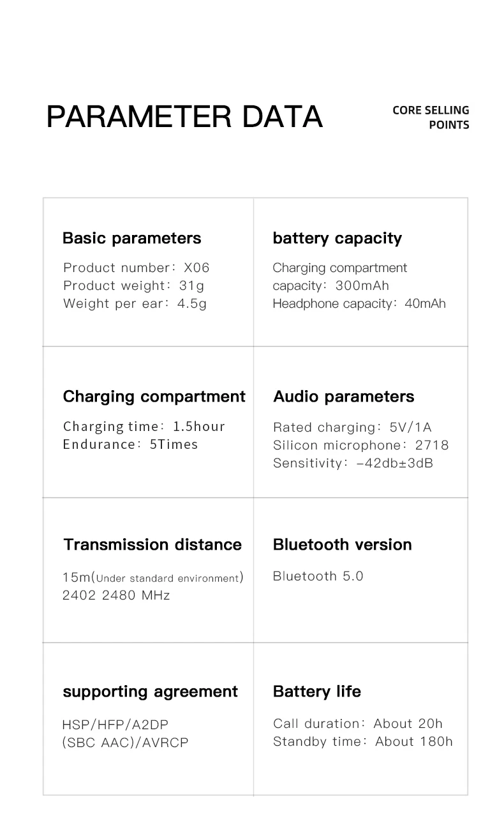Select the Charging time 1.5hour line

point(144,426)
